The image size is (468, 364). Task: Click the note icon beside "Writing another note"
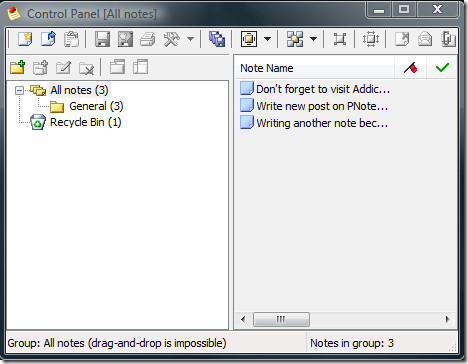click(247, 122)
